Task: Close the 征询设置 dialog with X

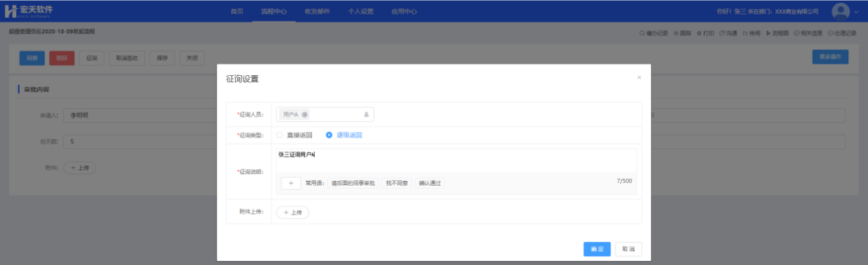Action: [639, 78]
